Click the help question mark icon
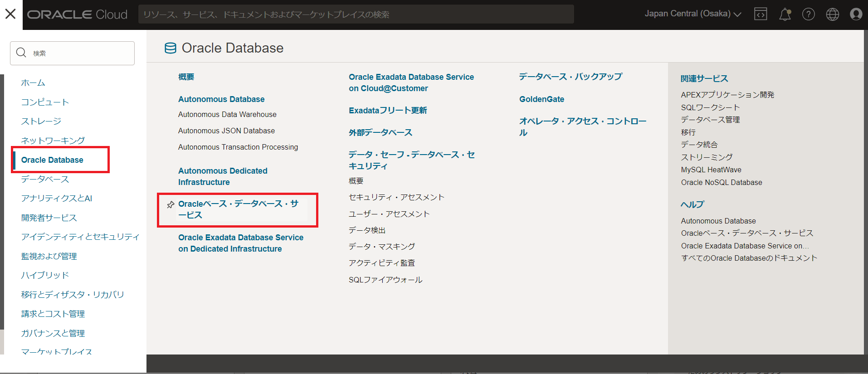868x374 pixels. [808, 15]
